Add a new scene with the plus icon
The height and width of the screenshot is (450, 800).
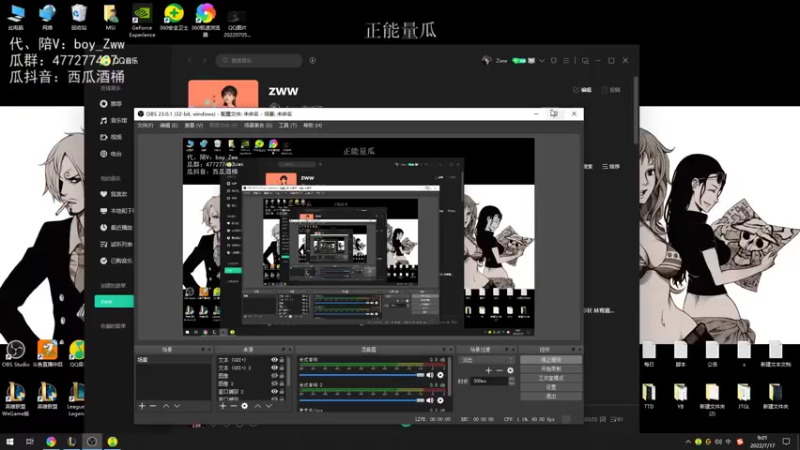pos(142,406)
